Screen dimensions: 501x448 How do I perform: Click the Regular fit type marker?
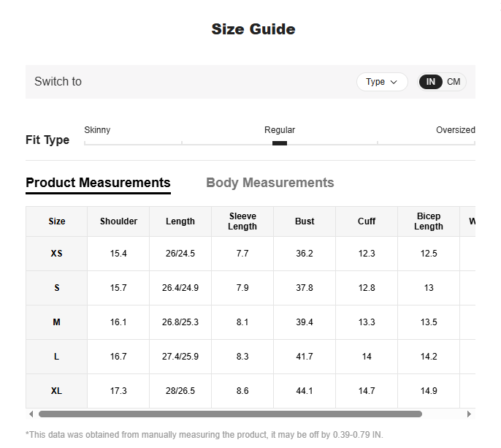(280, 143)
